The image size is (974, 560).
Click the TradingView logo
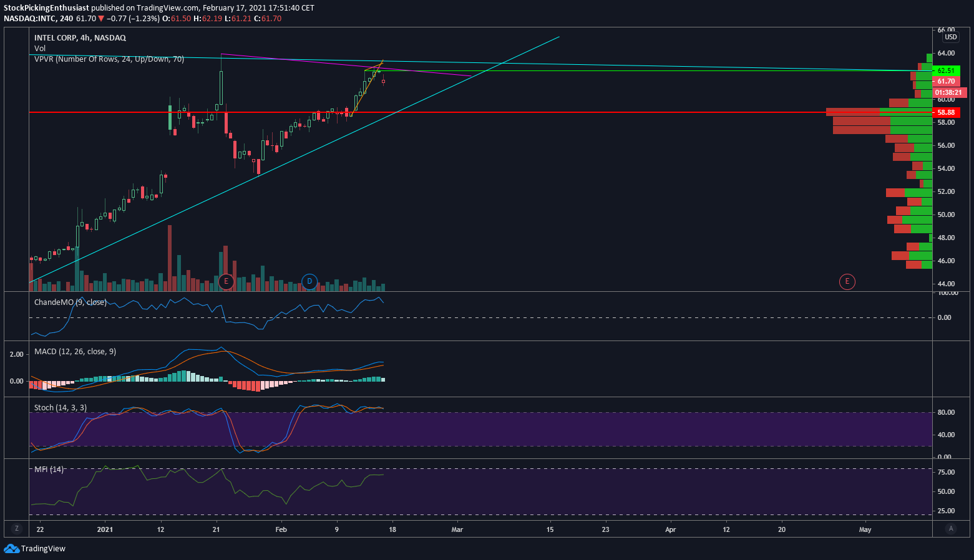(35, 549)
